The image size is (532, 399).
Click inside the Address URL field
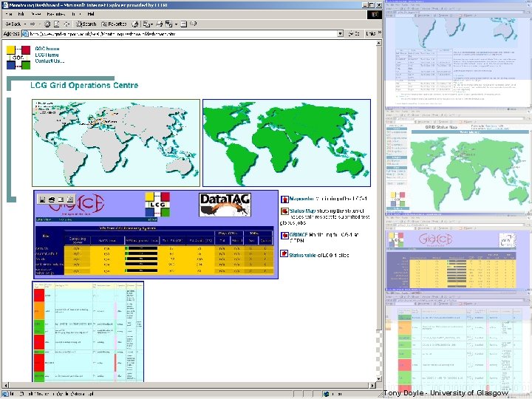[179, 33]
